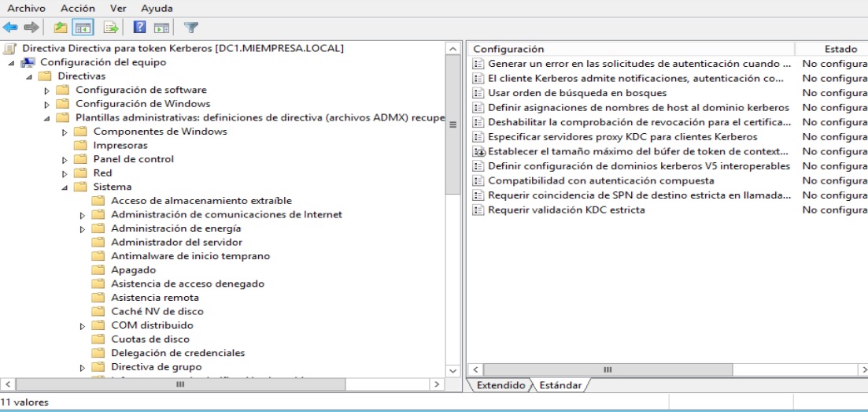Click the blue Back arrow in toolbar
868x412 pixels.
coord(10,28)
